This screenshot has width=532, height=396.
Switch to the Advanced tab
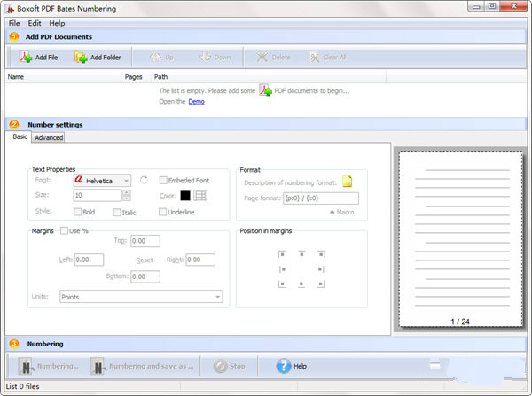49,137
